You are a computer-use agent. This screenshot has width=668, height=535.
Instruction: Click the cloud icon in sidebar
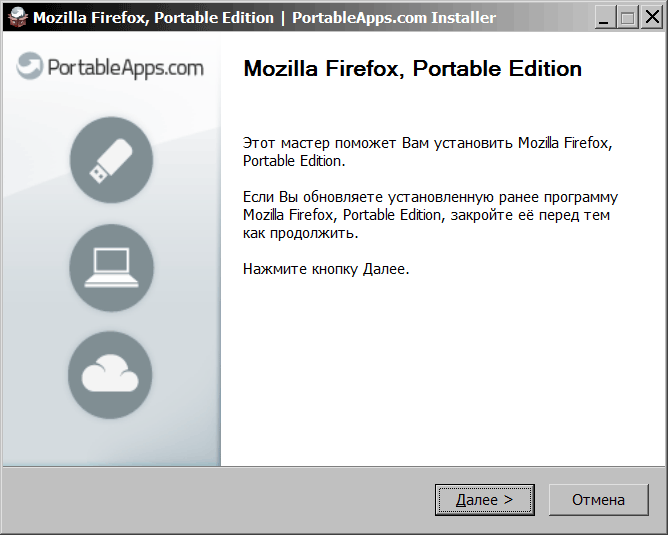pyautogui.click(x=111, y=374)
